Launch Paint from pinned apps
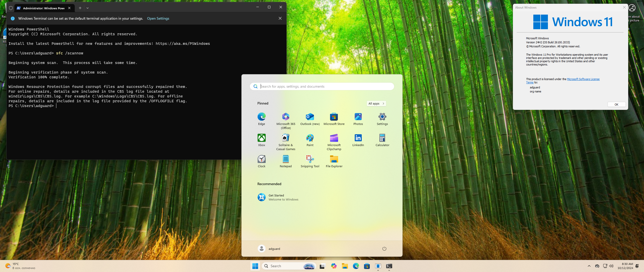Viewport: 644px width, 272px height. pyautogui.click(x=310, y=140)
